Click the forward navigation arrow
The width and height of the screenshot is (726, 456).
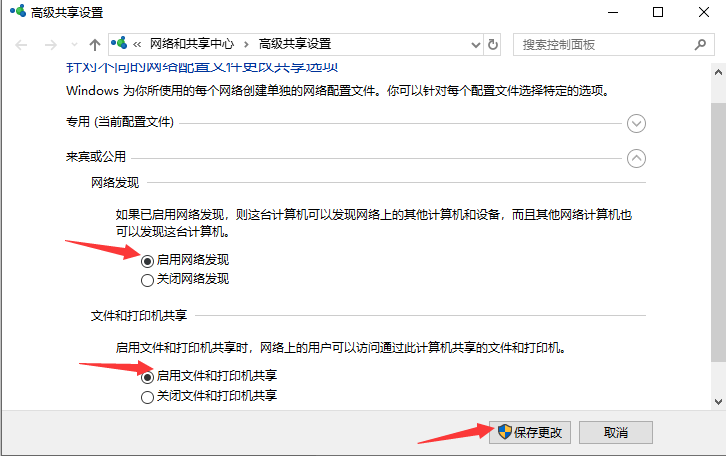point(50,45)
